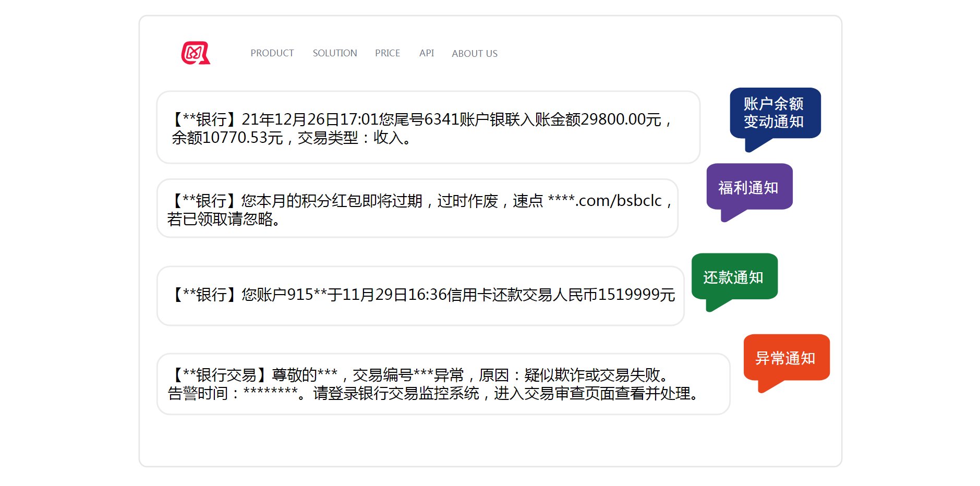
Task: Open the API nav link
Action: pos(427,53)
